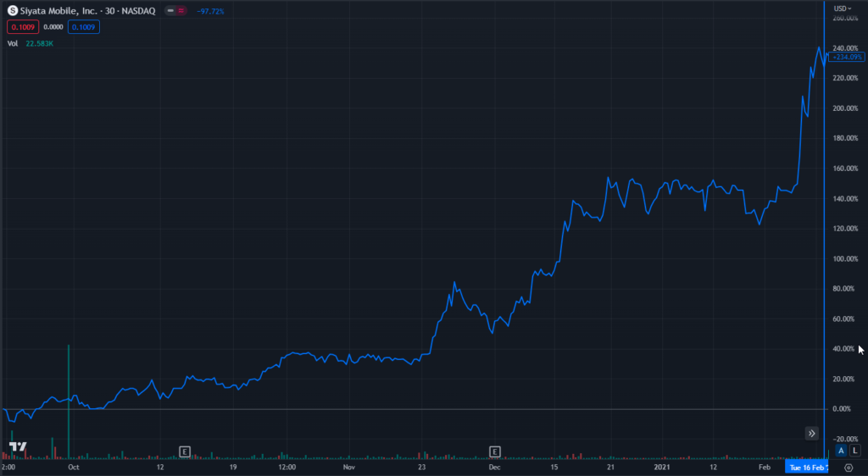
Task: Jump to latest bar with double-arrow button
Action: pyautogui.click(x=811, y=434)
